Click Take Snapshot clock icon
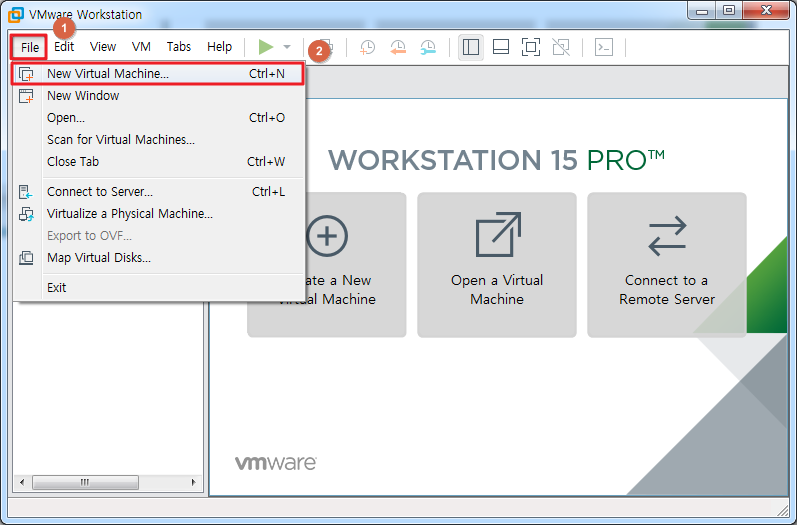797x525 pixels. pos(367,47)
